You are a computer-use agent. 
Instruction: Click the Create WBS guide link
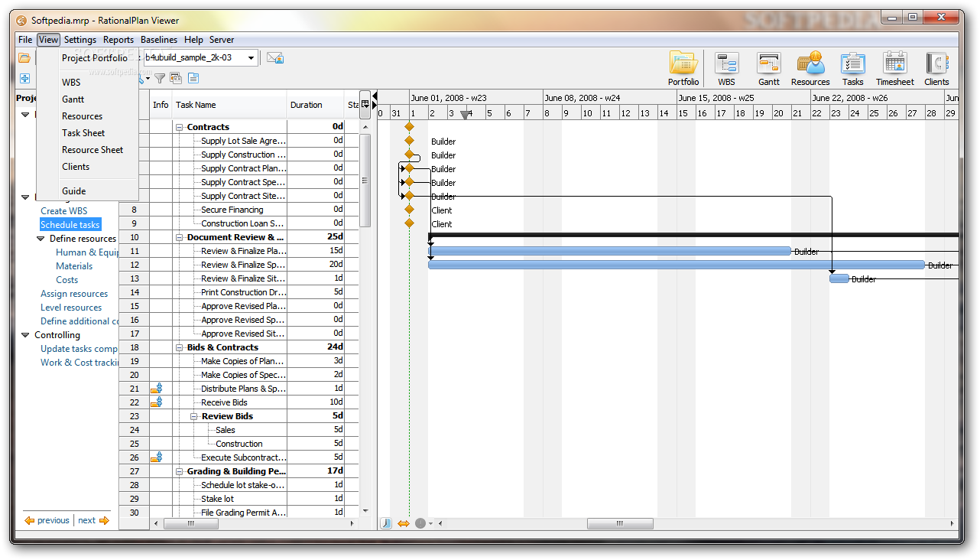(x=64, y=211)
